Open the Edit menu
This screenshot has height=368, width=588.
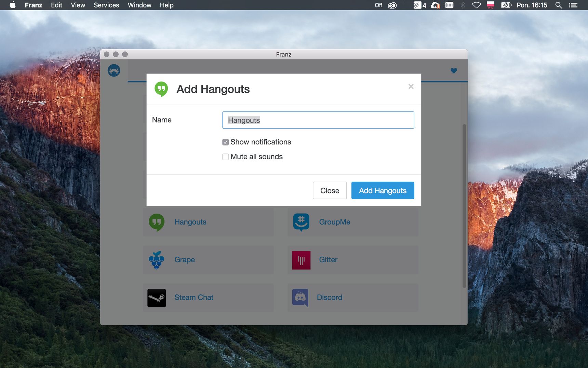coord(56,5)
